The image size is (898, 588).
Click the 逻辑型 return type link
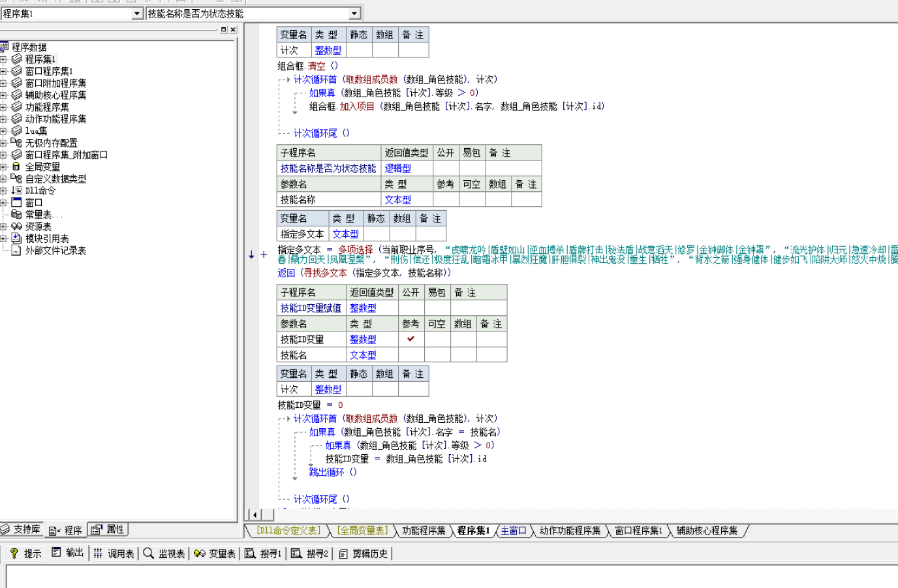point(397,168)
